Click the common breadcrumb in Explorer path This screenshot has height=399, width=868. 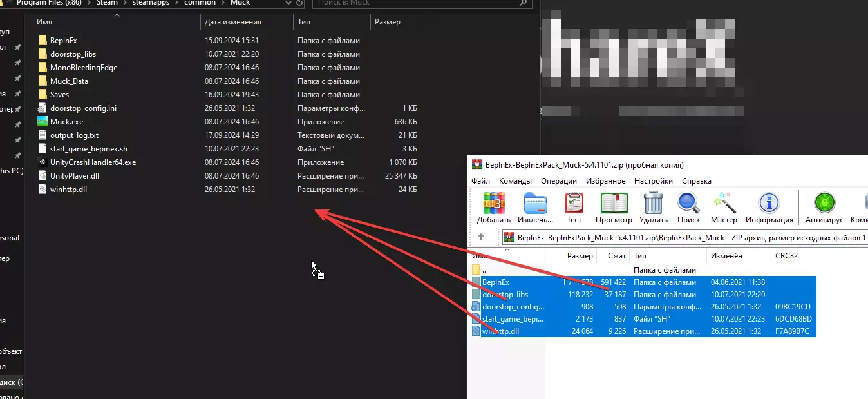click(198, 3)
